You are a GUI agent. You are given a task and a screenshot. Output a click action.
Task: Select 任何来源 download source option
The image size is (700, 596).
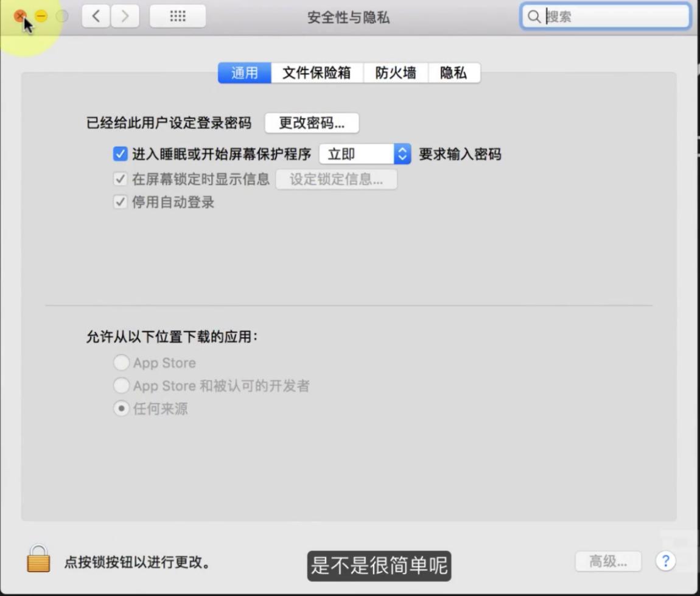click(121, 408)
